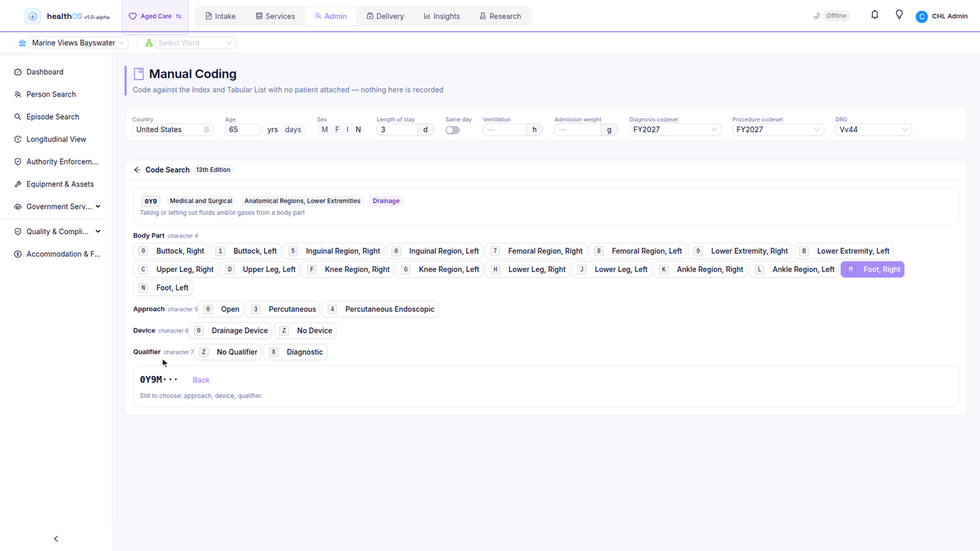Open the Diagnosis codeset dropdown
This screenshot has width=980, height=551.
click(674, 130)
